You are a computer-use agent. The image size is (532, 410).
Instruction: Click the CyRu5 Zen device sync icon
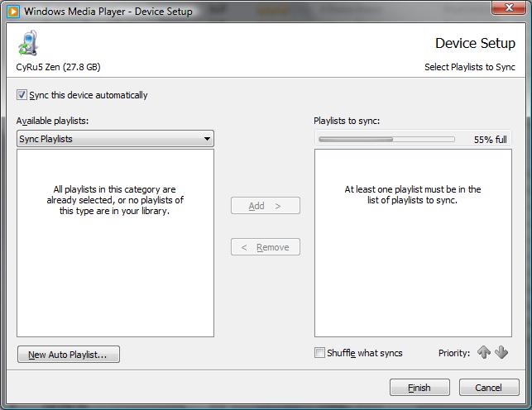coord(28,43)
